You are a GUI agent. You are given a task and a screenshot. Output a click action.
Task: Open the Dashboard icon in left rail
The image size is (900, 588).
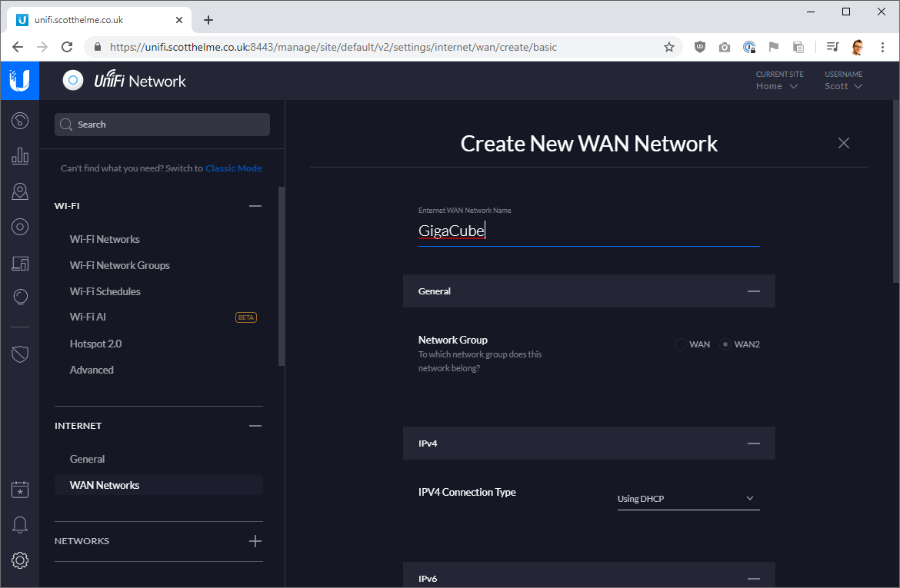[x=20, y=121]
